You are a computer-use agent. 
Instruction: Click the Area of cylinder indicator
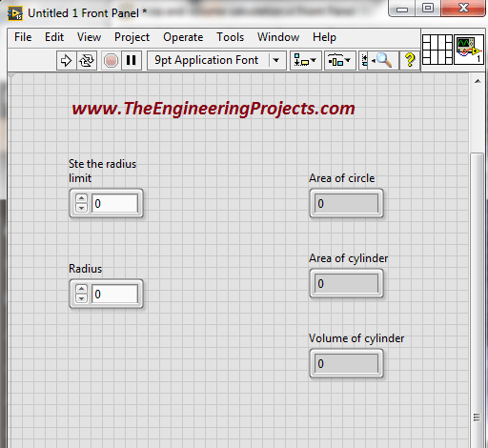click(x=346, y=283)
